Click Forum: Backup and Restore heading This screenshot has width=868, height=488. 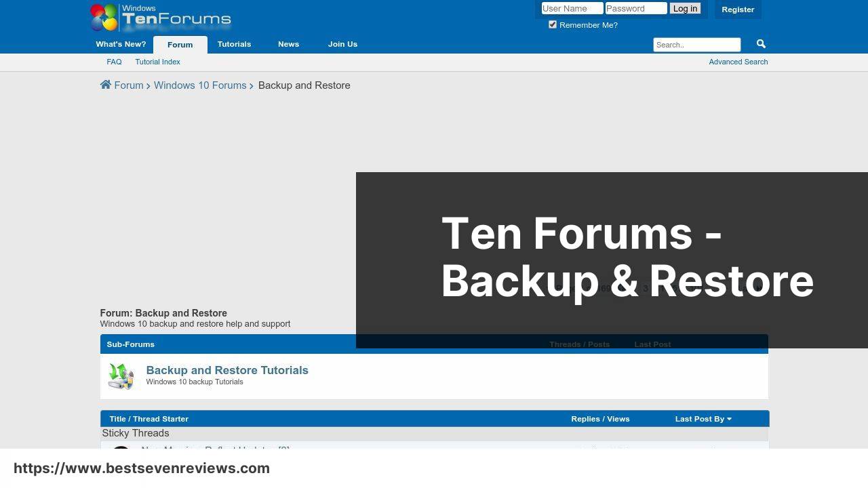click(x=163, y=313)
